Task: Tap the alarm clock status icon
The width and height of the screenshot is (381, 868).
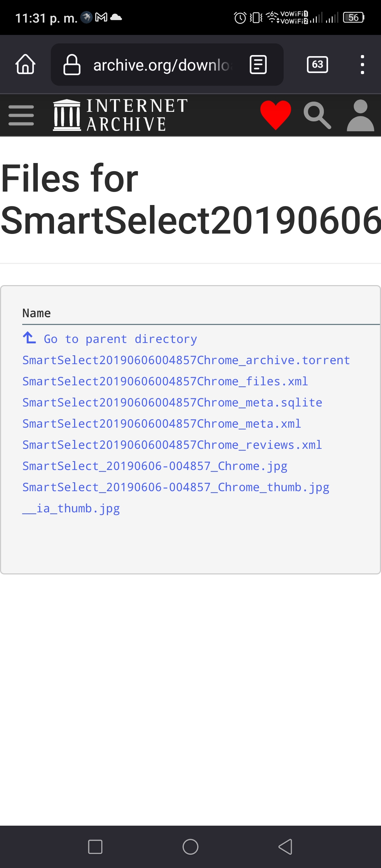Action: click(240, 18)
